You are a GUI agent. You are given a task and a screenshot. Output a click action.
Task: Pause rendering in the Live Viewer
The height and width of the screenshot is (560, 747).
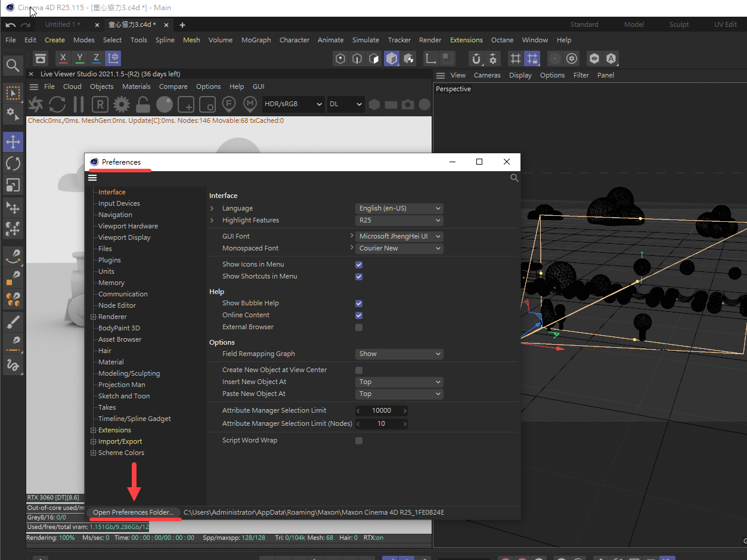click(x=79, y=104)
